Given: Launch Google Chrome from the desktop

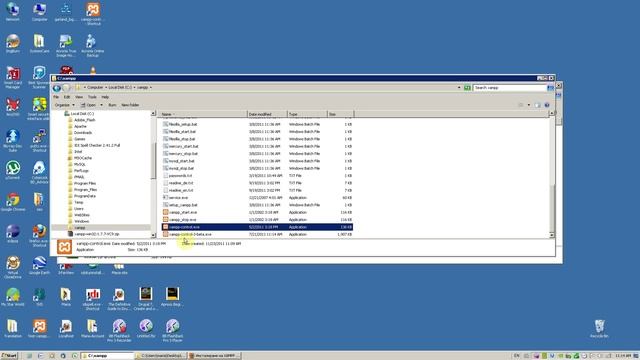Looking at the screenshot, I should [13, 202].
